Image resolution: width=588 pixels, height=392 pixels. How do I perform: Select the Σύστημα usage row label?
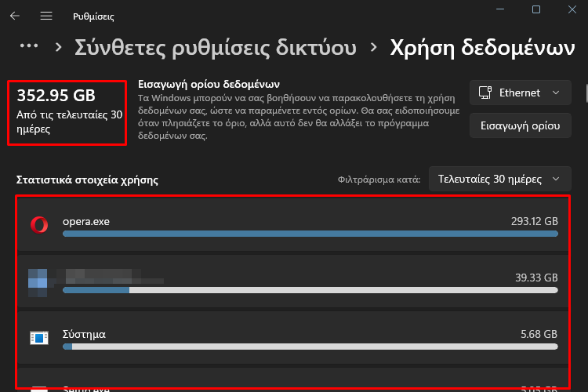pos(84,334)
